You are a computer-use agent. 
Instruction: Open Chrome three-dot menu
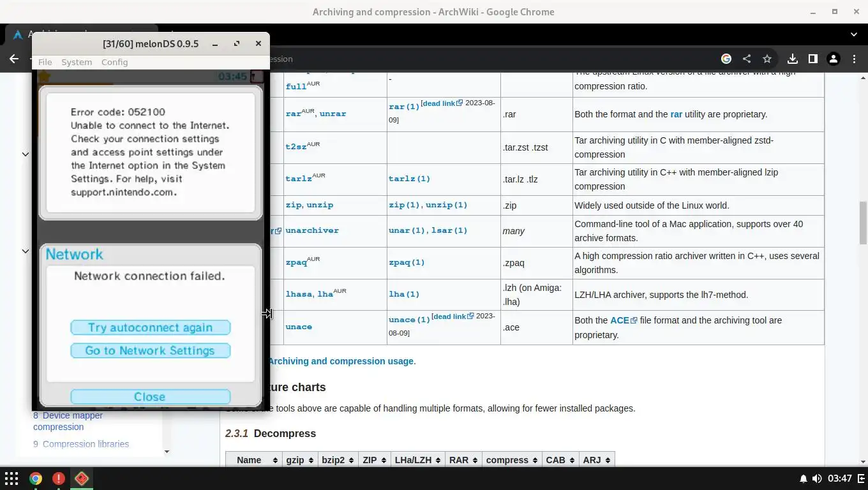[854, 59]
